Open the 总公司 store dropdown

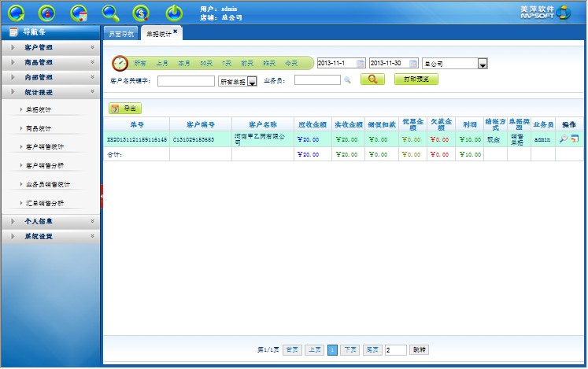483,64
